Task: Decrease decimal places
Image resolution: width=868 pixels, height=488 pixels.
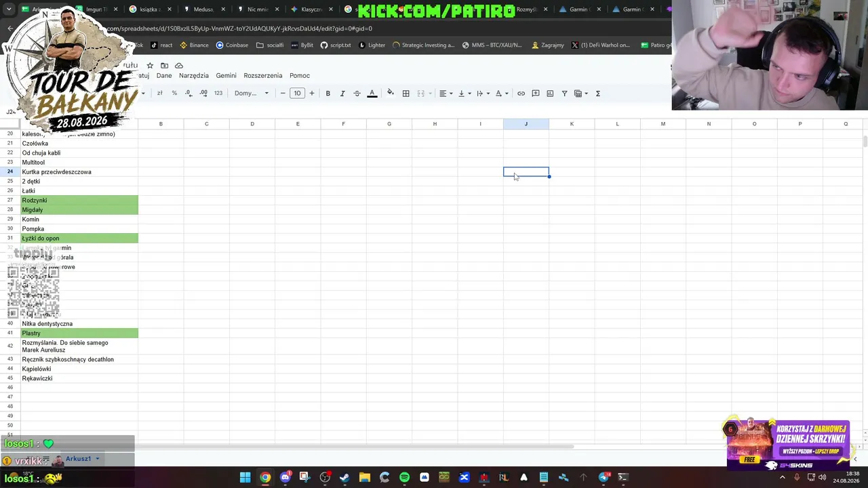Action: click(189, 94)
